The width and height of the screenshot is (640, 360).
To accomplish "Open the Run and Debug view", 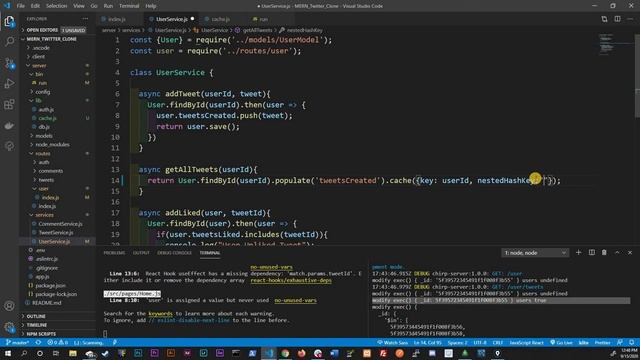I will 9,84.
